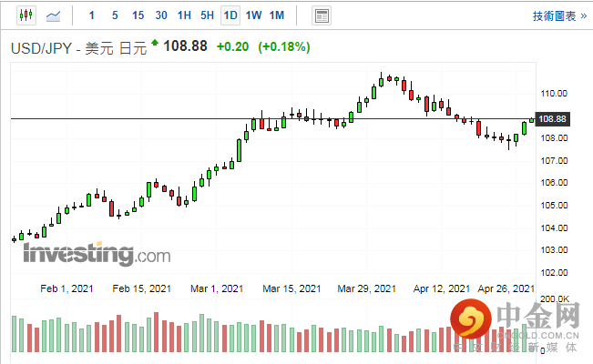Click the Mar 29, 2021 date label
The width and height of the screenshot is (593, 364).
point(366,288)
